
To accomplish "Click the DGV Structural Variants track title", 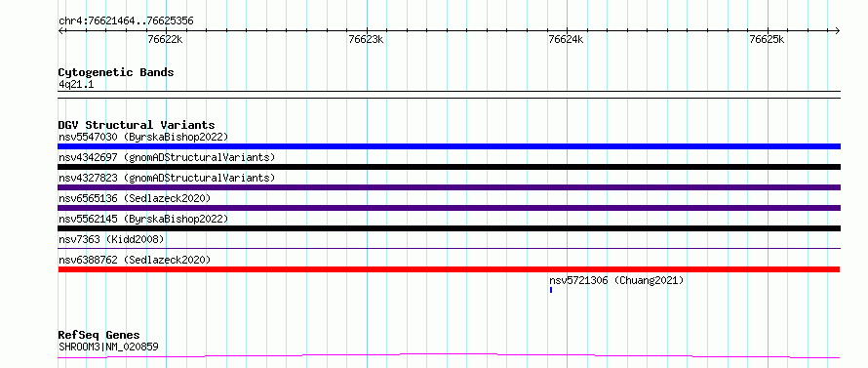I will pos(137,125).
